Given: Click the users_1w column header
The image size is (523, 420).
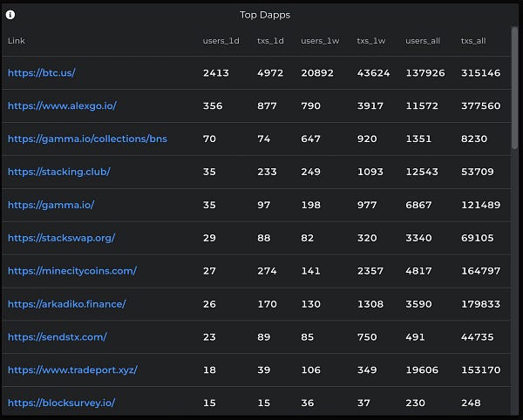Looking at the screenshot, I should click(x=320, y=41).
